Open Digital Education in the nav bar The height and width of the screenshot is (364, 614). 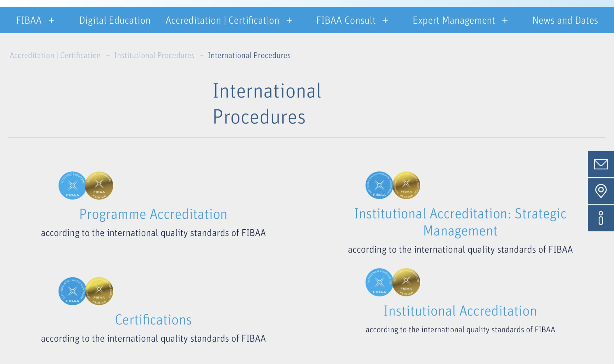click(115, 20)
